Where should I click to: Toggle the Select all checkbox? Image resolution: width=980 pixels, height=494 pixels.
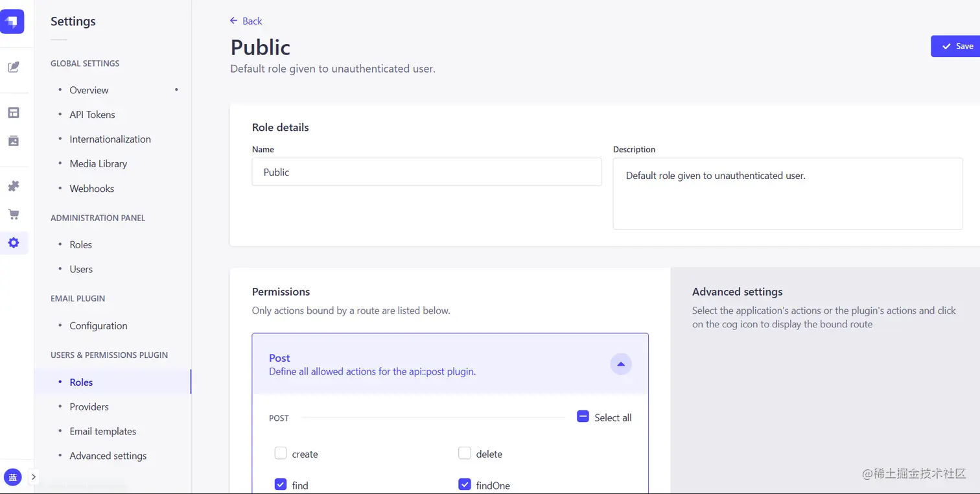[x=583, y=417]
